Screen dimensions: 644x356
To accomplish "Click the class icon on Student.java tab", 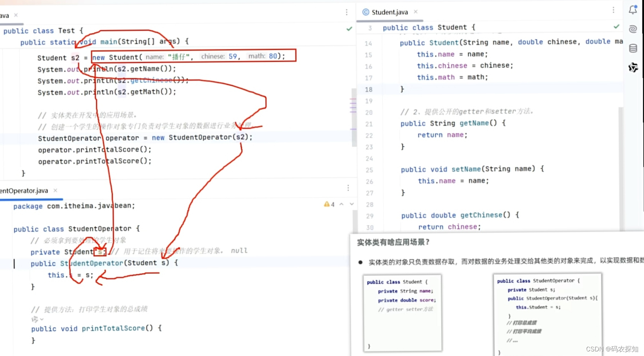I will 366,12.
